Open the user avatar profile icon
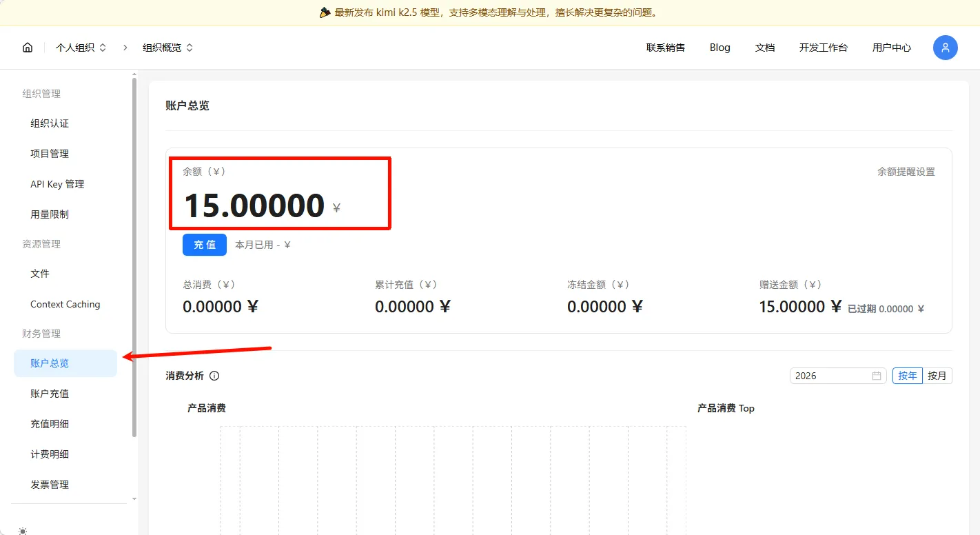Image resolution: width=980 pixels, height=535 pixels. point(945,48)
